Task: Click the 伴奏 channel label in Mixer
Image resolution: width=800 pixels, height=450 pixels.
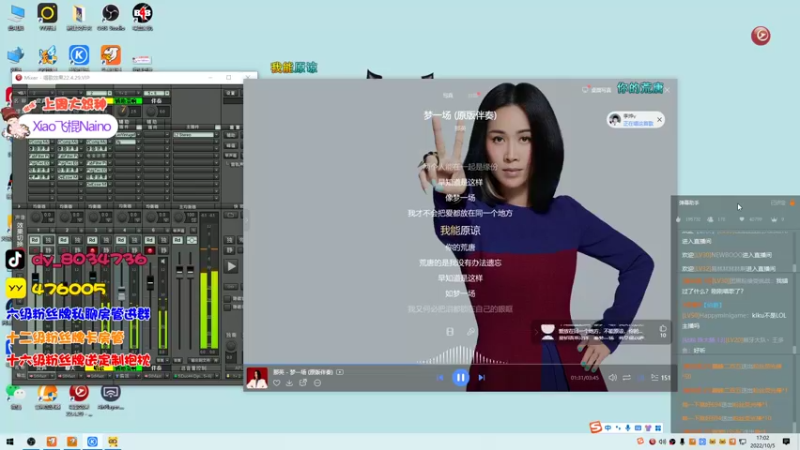Action: [x=156, y=101]
